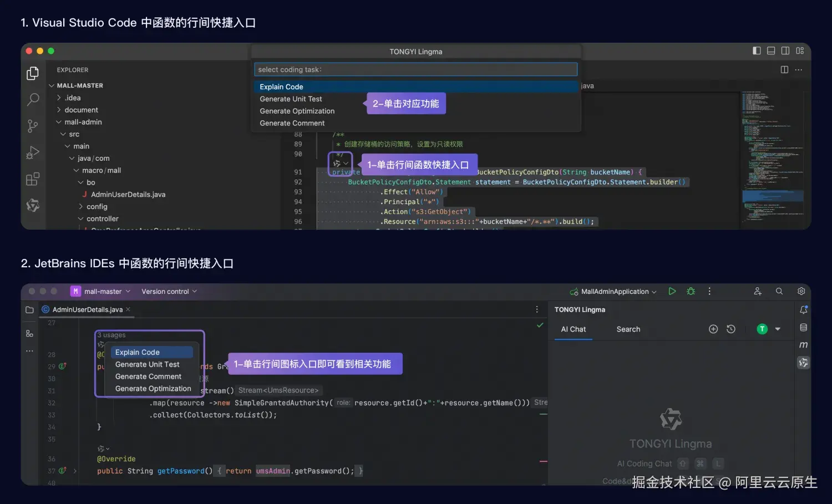The image size is (832, 504).
Task: Open the mall-master project dropdown in JetBrains
Action: [100, 291]
